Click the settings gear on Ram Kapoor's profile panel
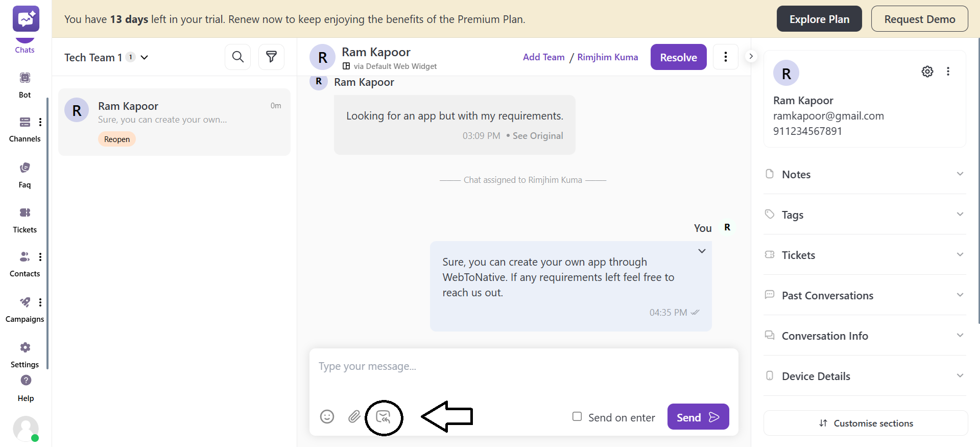This screenshot has width=980, height=448. point(927,72)
